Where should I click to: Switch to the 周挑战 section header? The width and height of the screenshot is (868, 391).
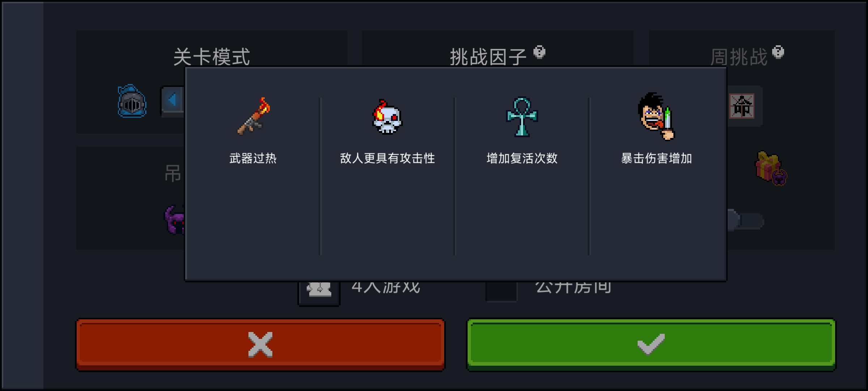[x=739, y=57]
